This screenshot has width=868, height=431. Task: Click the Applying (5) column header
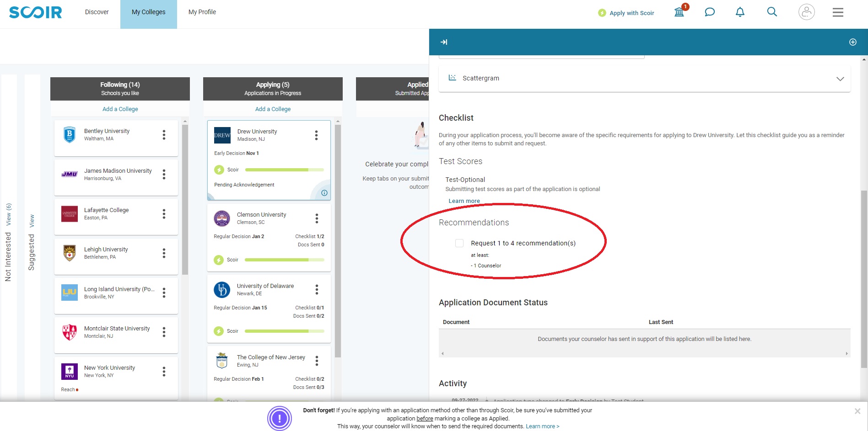[273, 89]
